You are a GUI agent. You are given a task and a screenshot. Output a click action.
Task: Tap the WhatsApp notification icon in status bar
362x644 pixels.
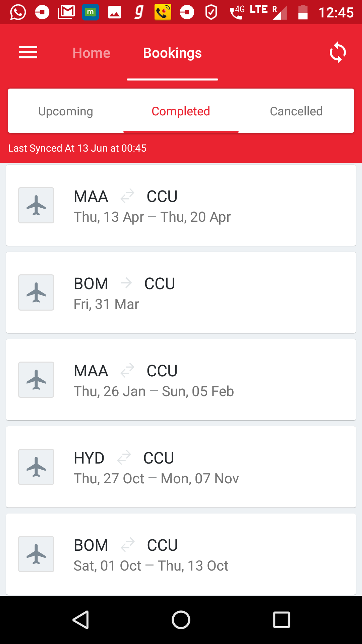point(18,12)
